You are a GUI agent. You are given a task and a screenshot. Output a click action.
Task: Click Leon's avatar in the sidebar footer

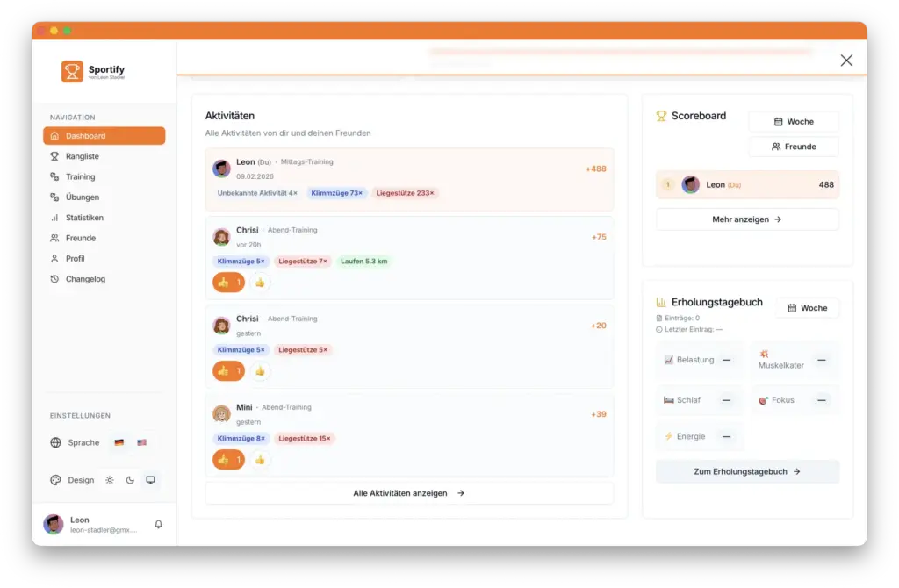pyautogui.click(x=54, y=525)
